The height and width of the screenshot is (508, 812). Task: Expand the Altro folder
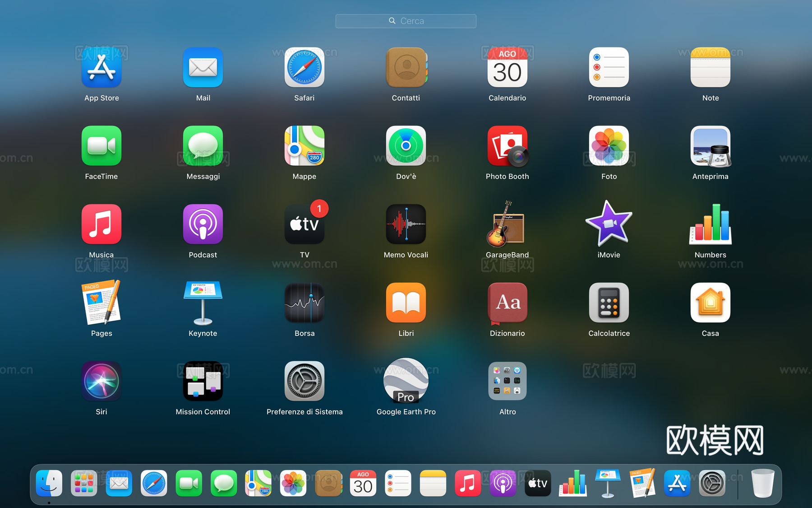(507, 381)
